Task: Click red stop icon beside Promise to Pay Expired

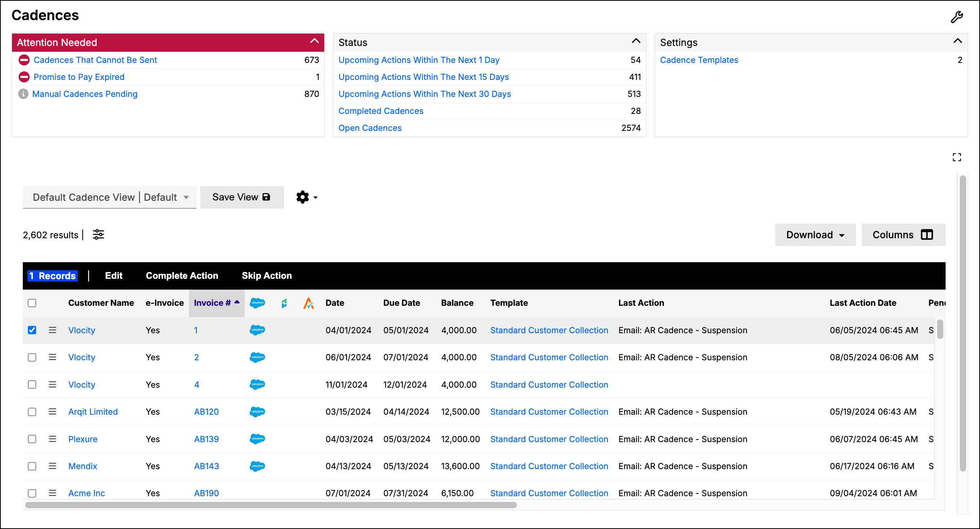Action: 24,77
